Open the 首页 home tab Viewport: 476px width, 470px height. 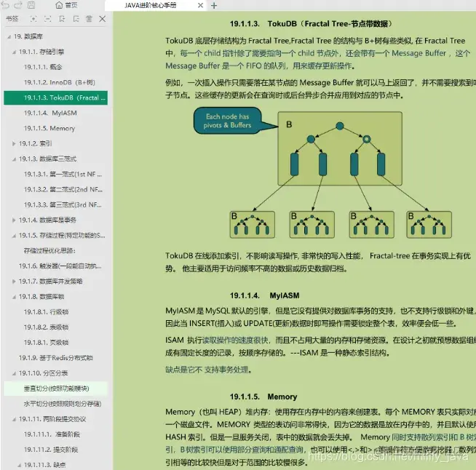point(66,5)
